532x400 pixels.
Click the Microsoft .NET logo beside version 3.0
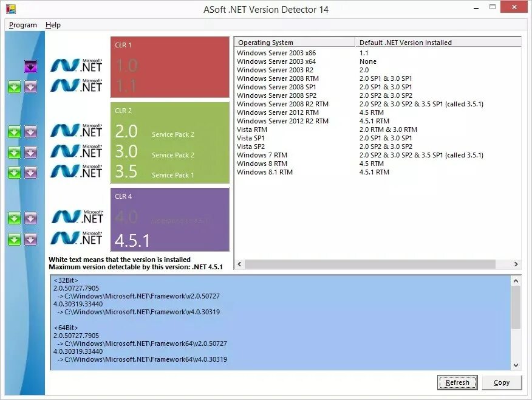pyautogui.click(x=77, y=151)
